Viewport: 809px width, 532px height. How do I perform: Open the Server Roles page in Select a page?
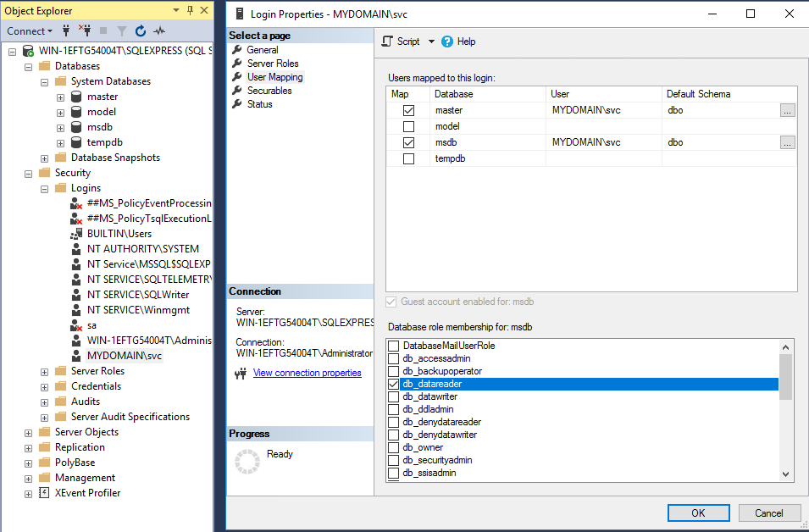pos(273,64)
